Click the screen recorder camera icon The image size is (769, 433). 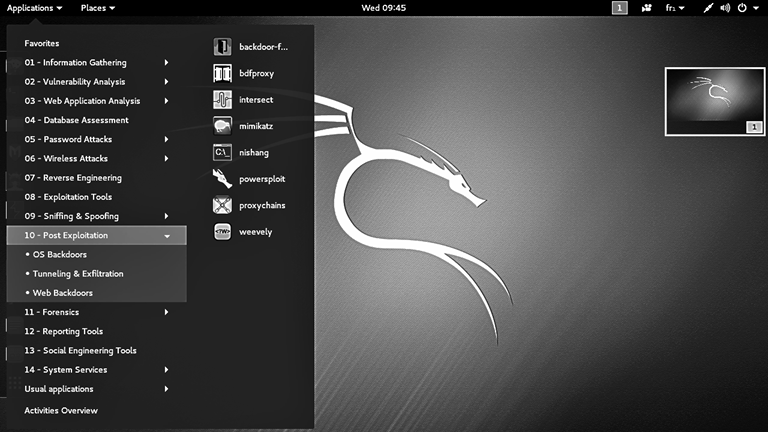pos(646,8)
